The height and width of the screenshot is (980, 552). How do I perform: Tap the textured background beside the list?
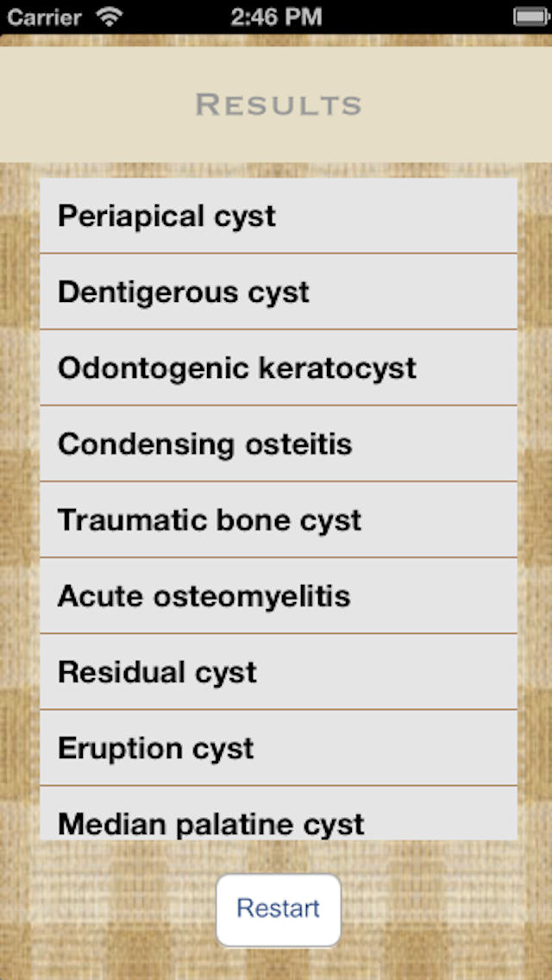[x=17, y=518]
